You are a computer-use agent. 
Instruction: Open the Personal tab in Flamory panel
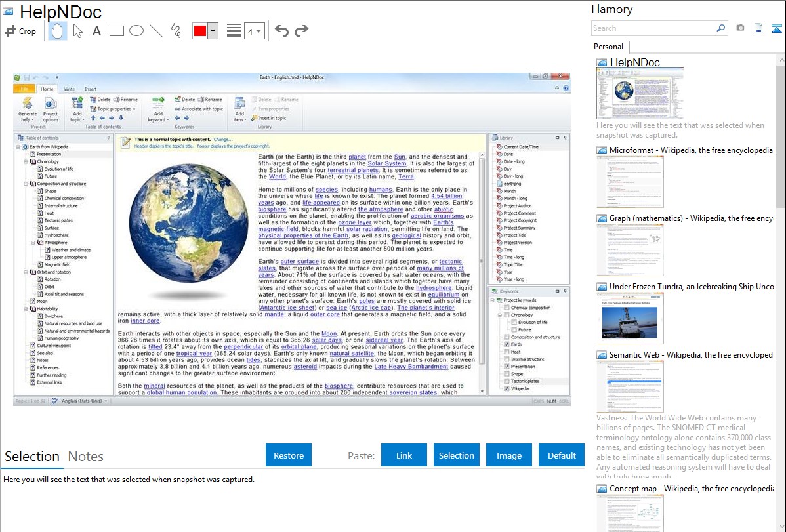coord(608,47)
